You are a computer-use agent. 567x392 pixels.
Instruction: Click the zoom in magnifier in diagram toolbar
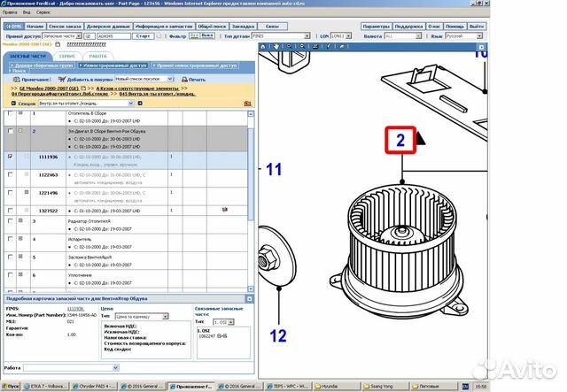(290, 46)
